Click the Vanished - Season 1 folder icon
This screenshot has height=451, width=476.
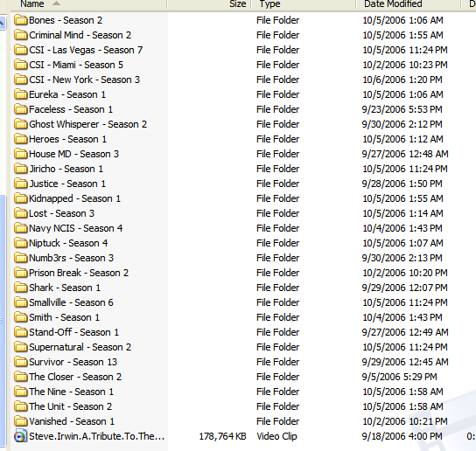point(21,421)
